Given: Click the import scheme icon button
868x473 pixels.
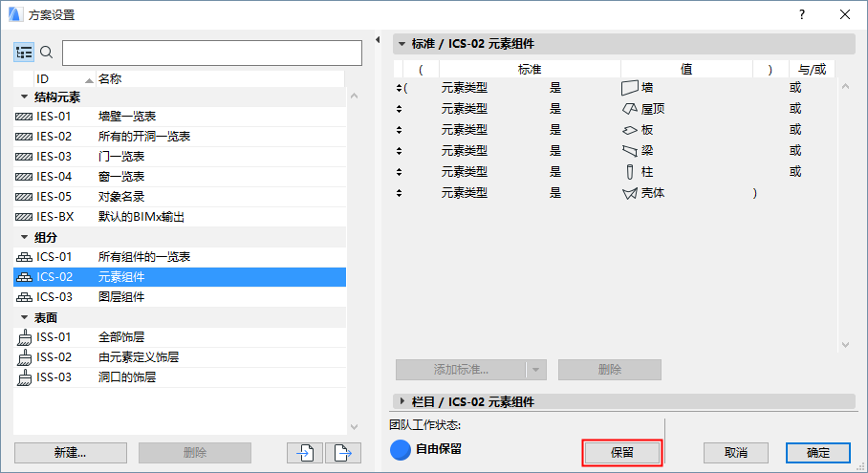Looking at the screenshot, I should pos(305,453).
